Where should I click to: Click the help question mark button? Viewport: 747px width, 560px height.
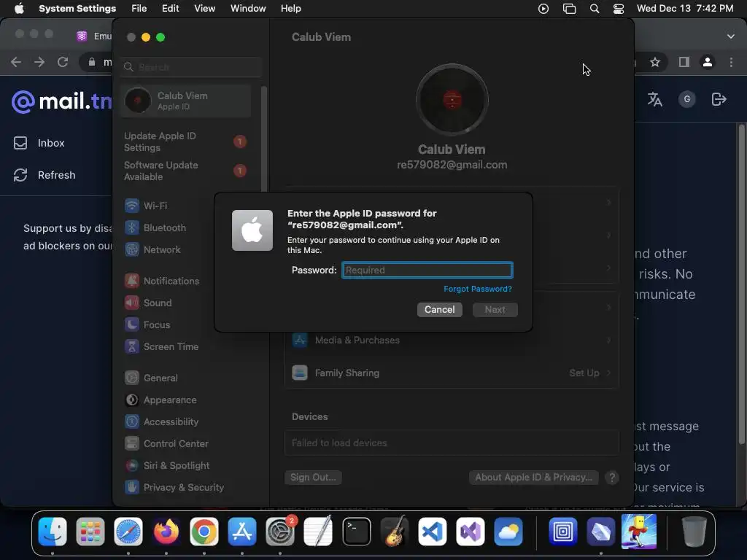[612, 477]
